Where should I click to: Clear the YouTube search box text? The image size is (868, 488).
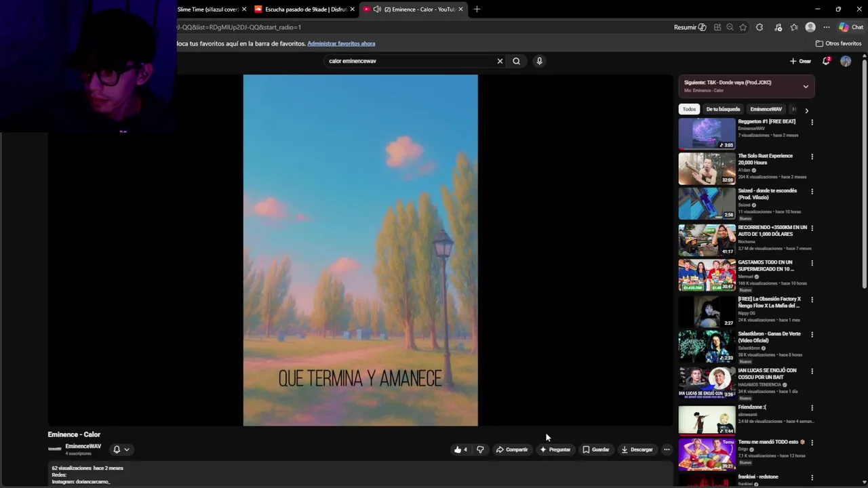[x=500, y=61]
